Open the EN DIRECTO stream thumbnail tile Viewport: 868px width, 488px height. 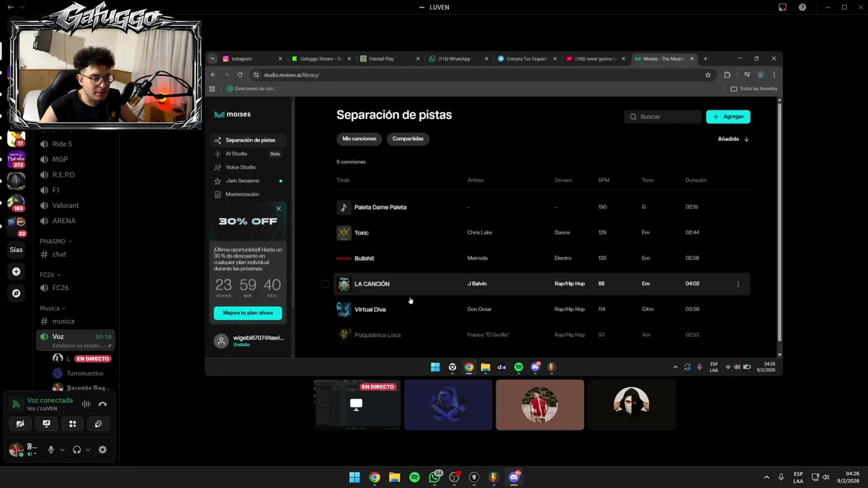click(x=357, y=405)
